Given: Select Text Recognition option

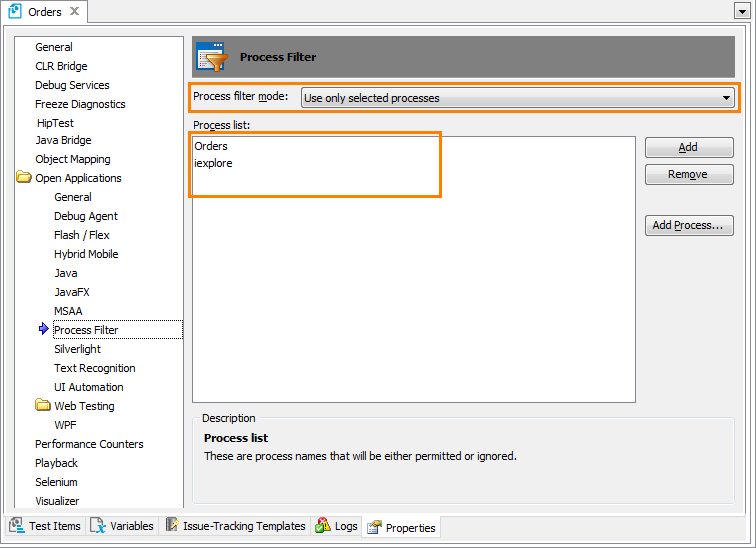Looking at the screenshot, I should 94,368.
